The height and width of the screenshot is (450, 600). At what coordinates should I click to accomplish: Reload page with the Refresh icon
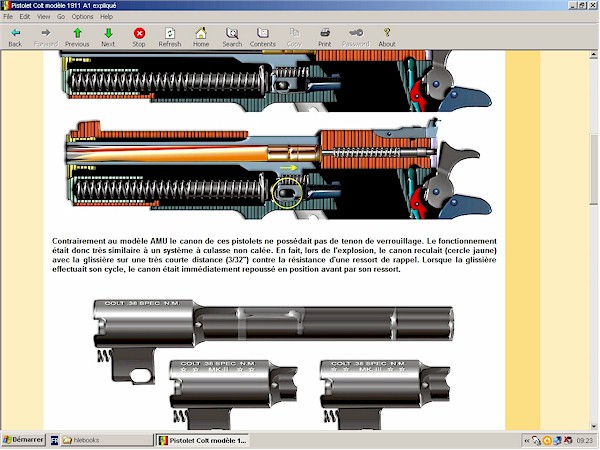click(170, 37)
